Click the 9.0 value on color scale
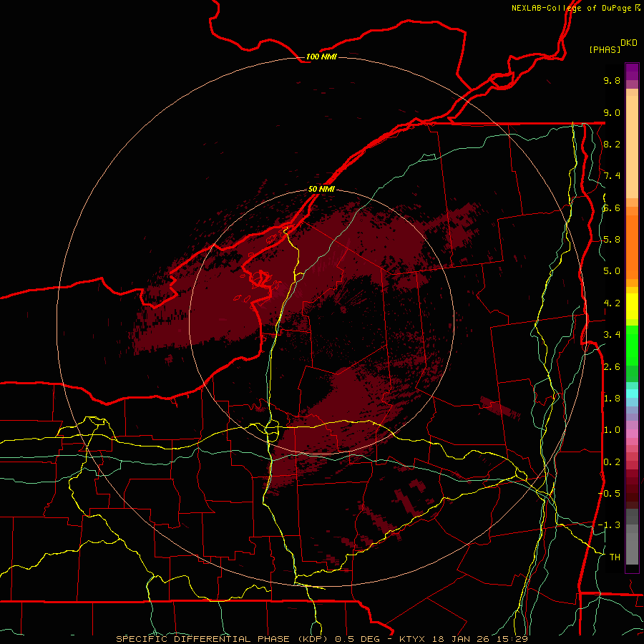Screen dimensions: 644x644 click(x=612, y=112)
